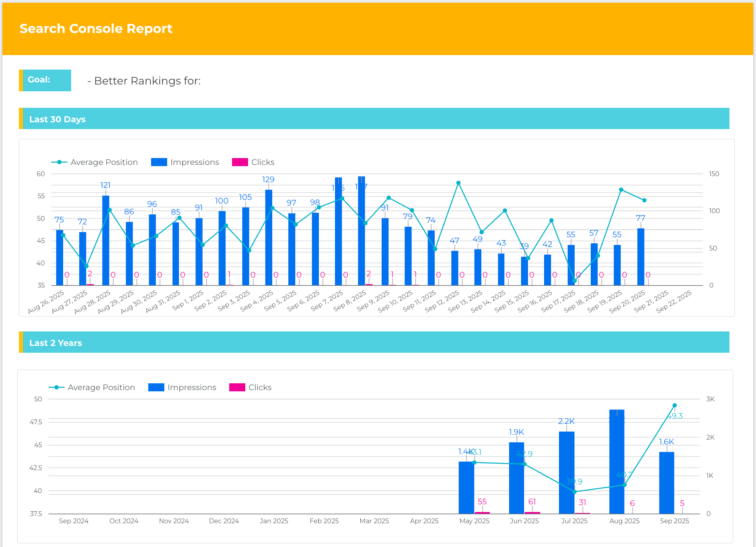Click the 60 value on top chart left axis
The height and width of the screenshot is (547, 756).
[x=41, y=174]
